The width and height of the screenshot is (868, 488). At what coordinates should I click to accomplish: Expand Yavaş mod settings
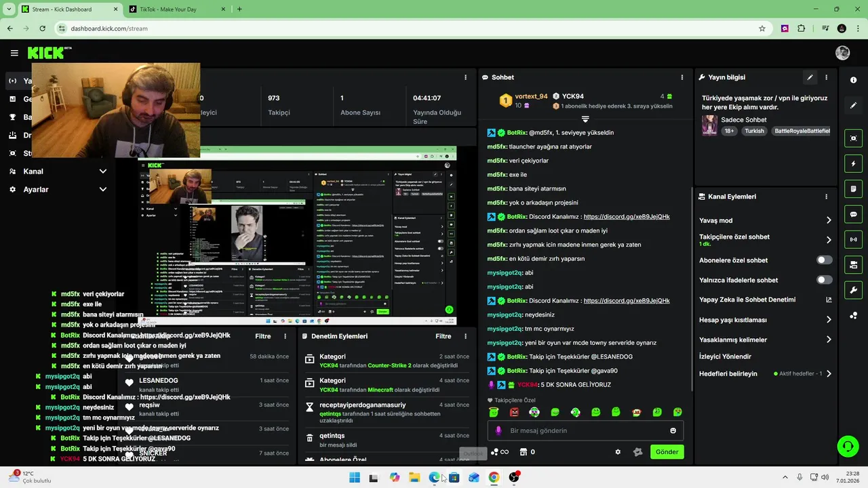(x=829, y=220)
